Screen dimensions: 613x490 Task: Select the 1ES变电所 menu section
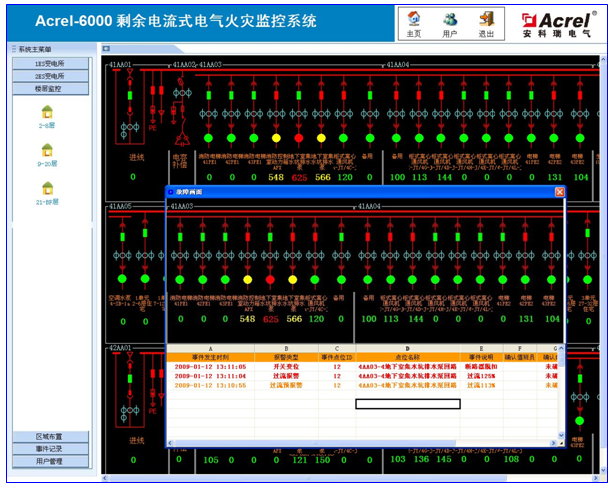[50, 63]
